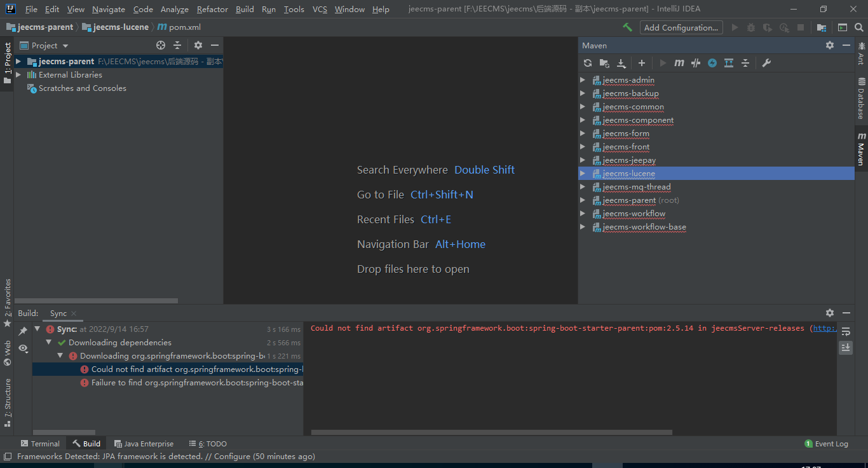Image resolution: width=868 pixels, height=468 pixels.
Task: Click the green Build Project hammer
Action: tap(627, 27)
